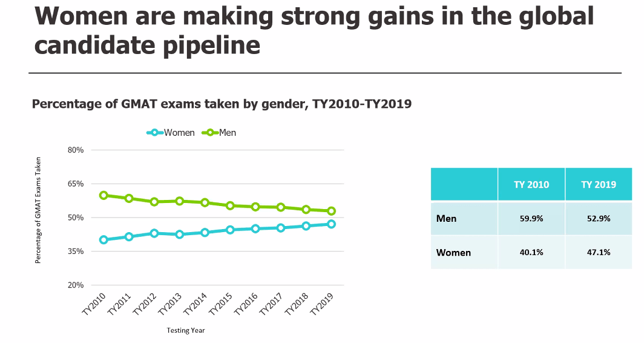Select the Men data point at TY2014
This screenshot has width=644, height=343.
(205, 202)
